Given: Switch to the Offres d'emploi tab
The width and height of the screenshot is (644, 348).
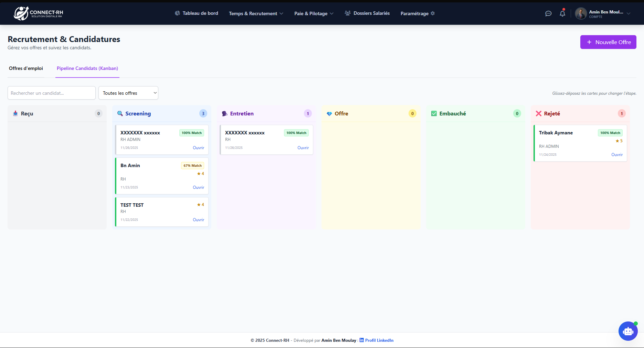Looking at the screenshot, I should [26, 68].
